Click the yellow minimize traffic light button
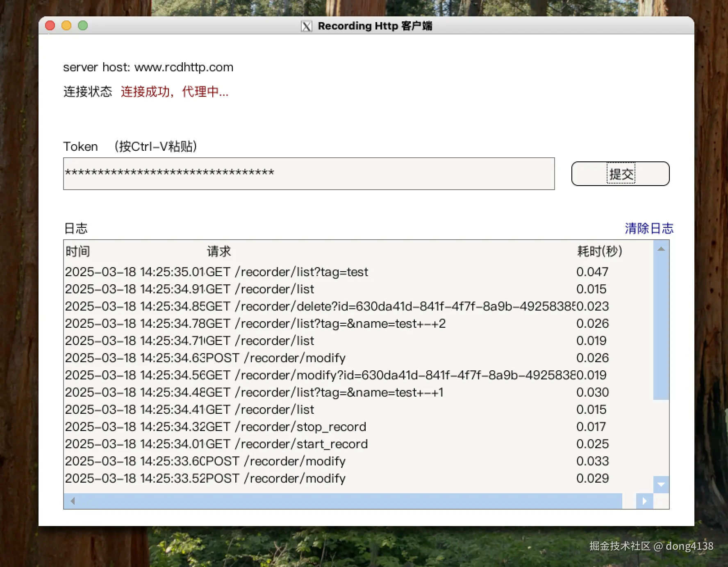728x567 pixels. 66,25
